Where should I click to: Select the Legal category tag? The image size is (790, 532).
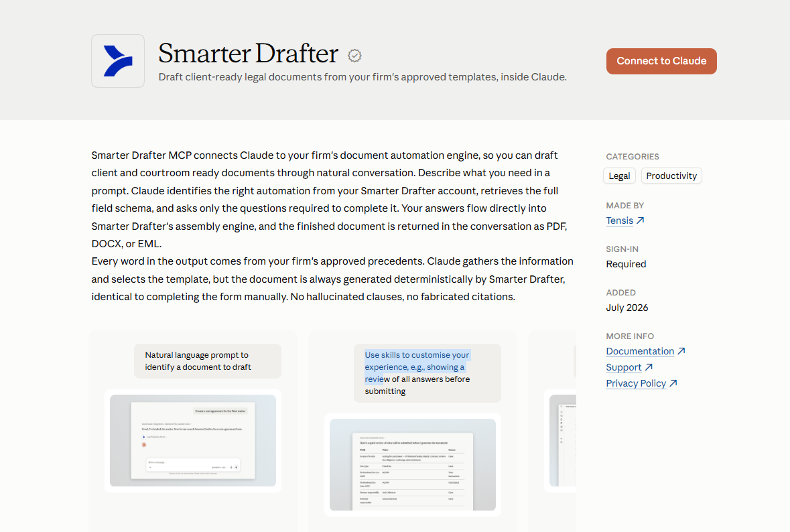tap(619, 176)
